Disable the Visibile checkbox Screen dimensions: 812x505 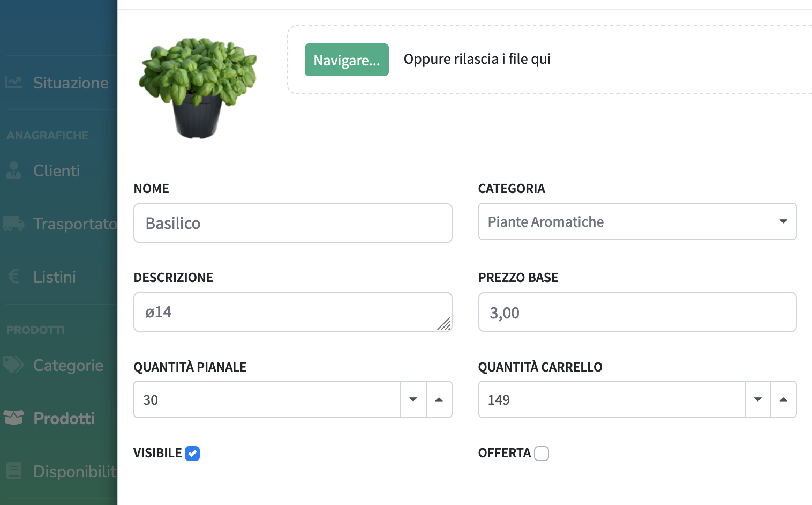[x=192, y=453]
